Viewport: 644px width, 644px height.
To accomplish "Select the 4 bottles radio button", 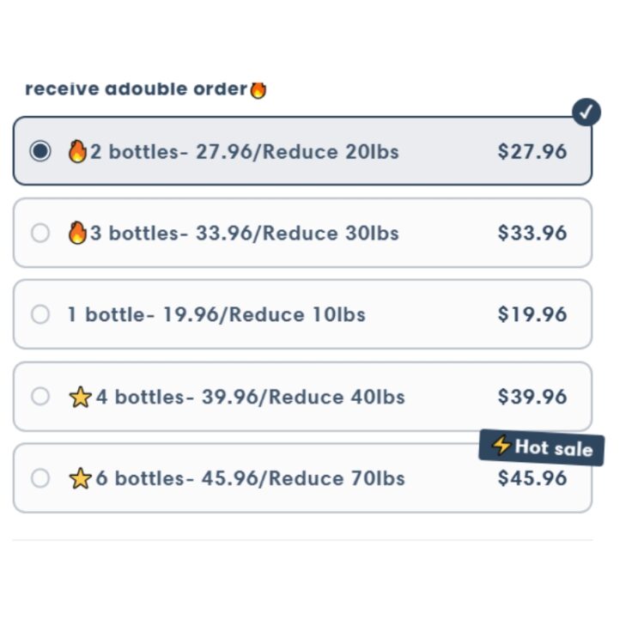I will click(x=40, y=397).
